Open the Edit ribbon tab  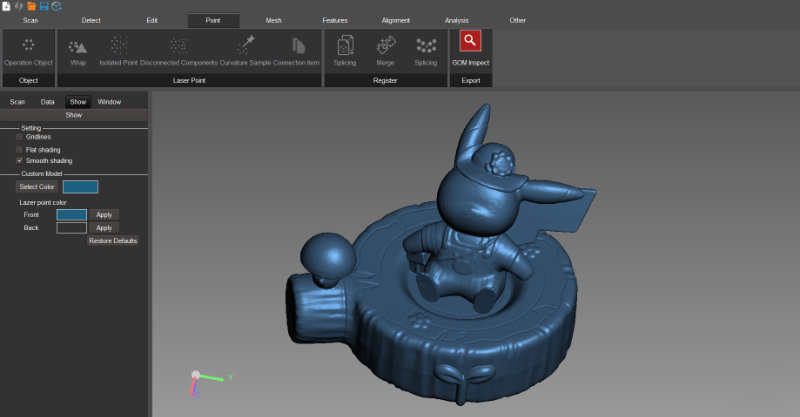(x=152, y=20)
